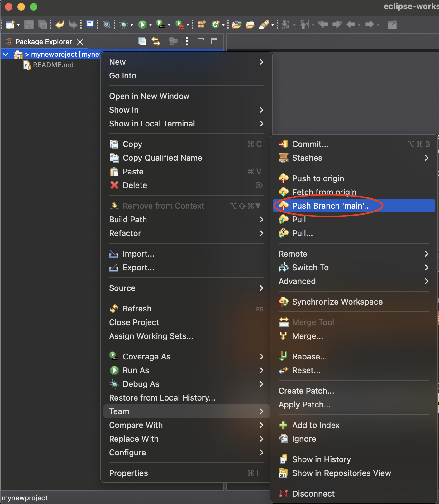Click the Debug bug icon in toolbar
The image size is (439, 504).
[124, 25]
